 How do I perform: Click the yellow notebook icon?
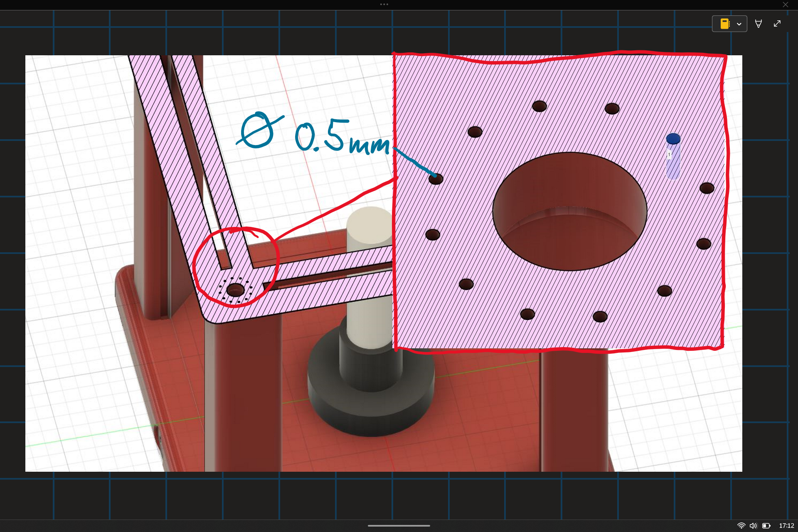point(725,24)
